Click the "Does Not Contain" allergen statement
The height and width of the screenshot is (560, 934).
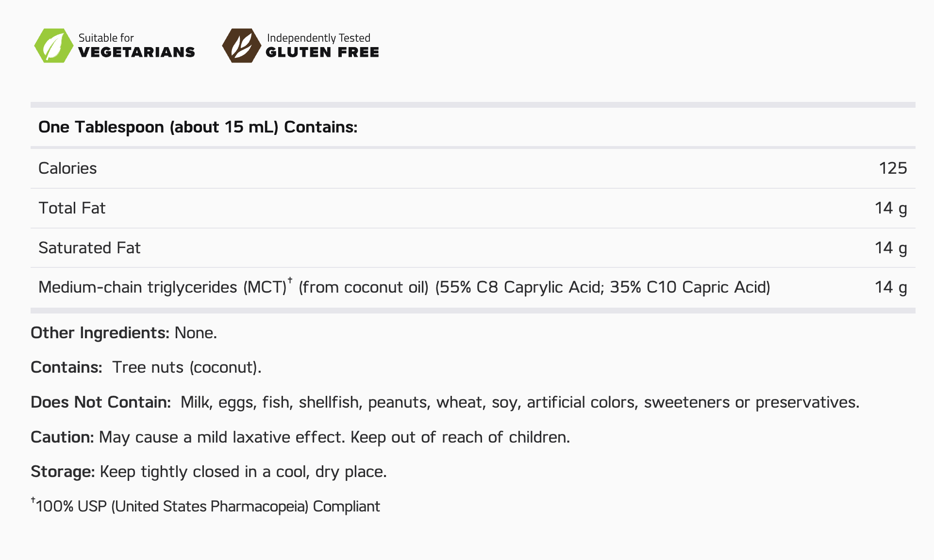click(x=445, y=402)
